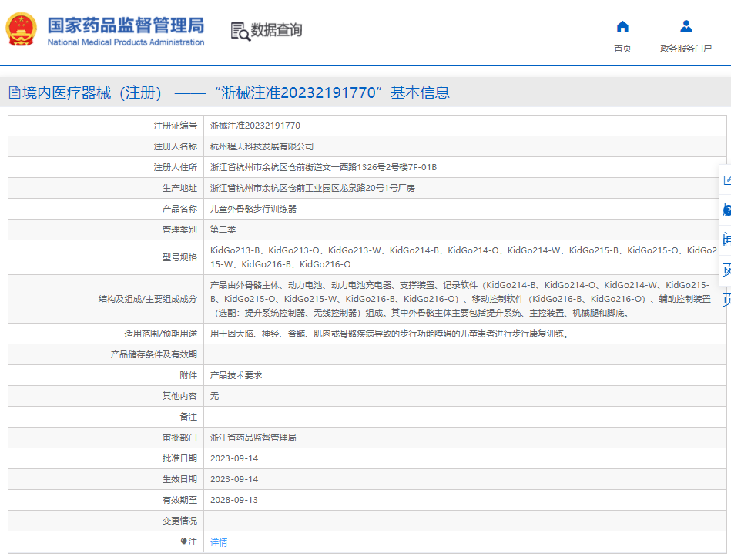Click the 批准日期 label

179,458
